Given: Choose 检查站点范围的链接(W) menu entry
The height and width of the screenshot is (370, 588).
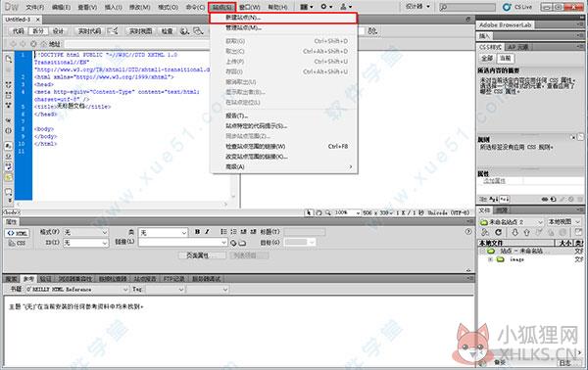Looking at the screenshot, I should [x=284, y=147].
